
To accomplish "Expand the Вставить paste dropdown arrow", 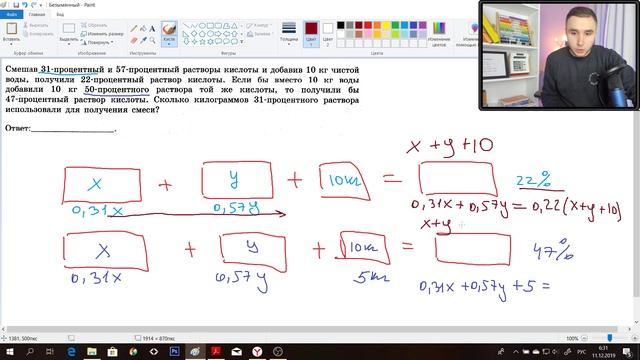I will point(11,43).
